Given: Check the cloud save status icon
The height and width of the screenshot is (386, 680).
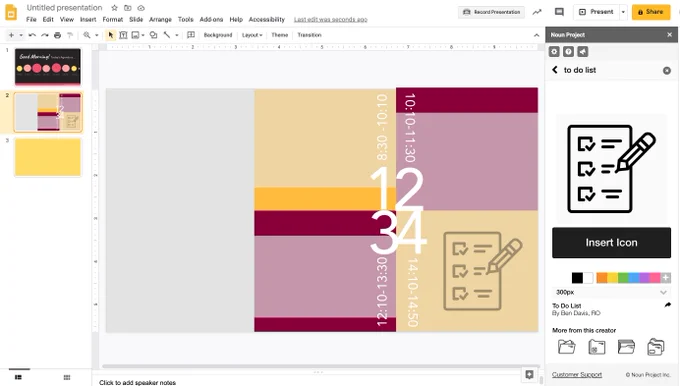Looking at the screenshot, I should click(x=141, y=8).
